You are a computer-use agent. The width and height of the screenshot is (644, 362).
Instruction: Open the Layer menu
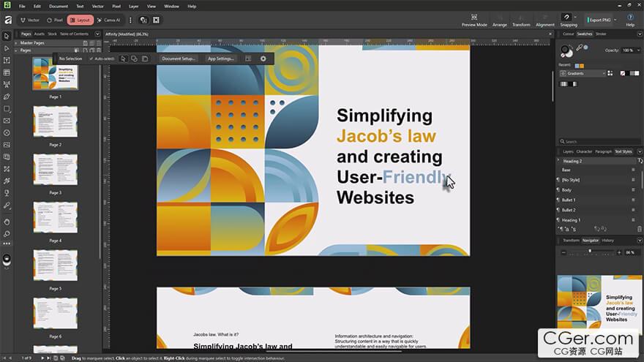pyautogui.click(x=133, y=6)
